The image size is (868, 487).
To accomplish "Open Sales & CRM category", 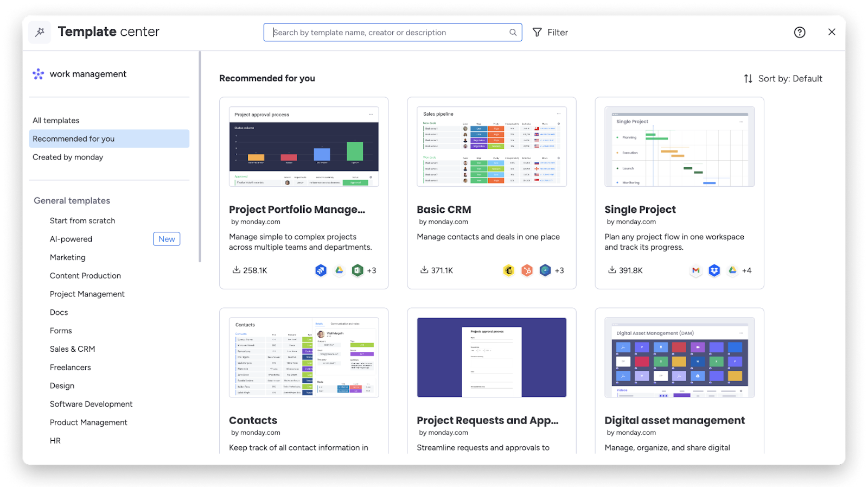I will click(x=73, y=349).
